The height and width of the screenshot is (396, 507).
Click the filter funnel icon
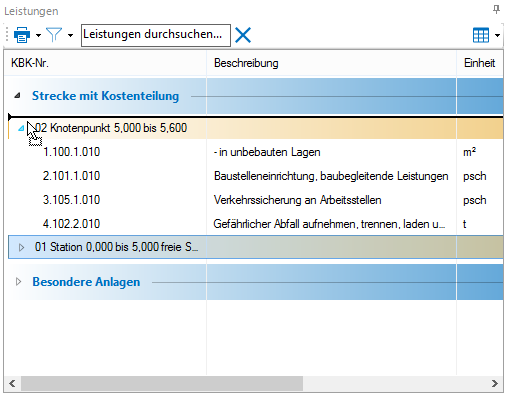tap(54, 35)
